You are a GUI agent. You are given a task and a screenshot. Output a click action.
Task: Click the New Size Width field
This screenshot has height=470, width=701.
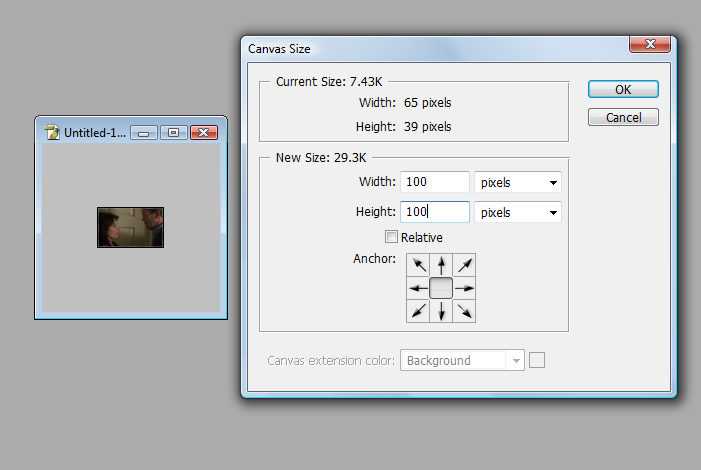[435, 182]
